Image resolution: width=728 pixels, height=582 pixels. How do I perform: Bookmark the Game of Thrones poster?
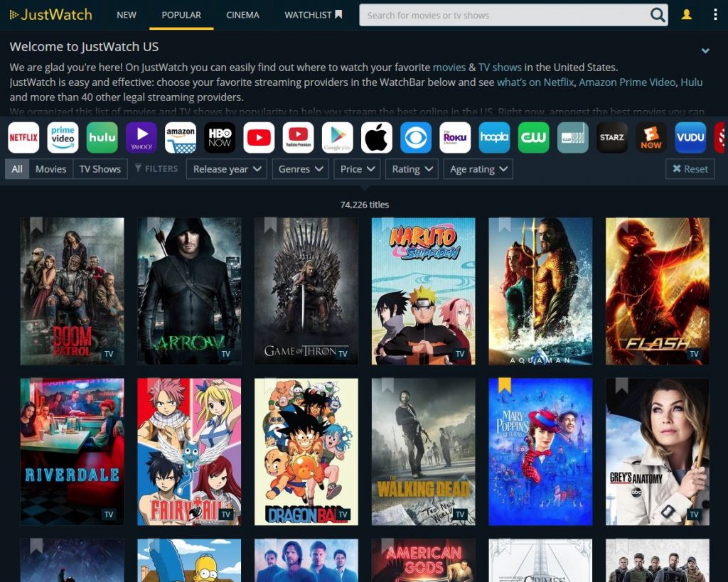tap(270, 225)
